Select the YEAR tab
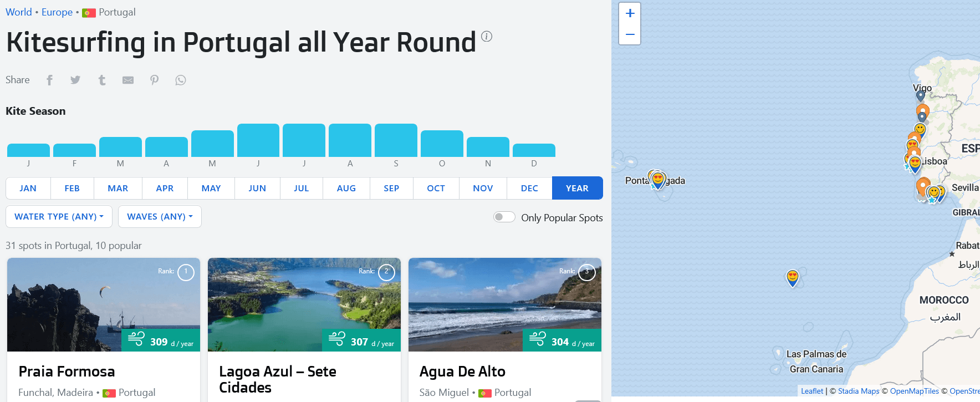 (x=577, y=188)
